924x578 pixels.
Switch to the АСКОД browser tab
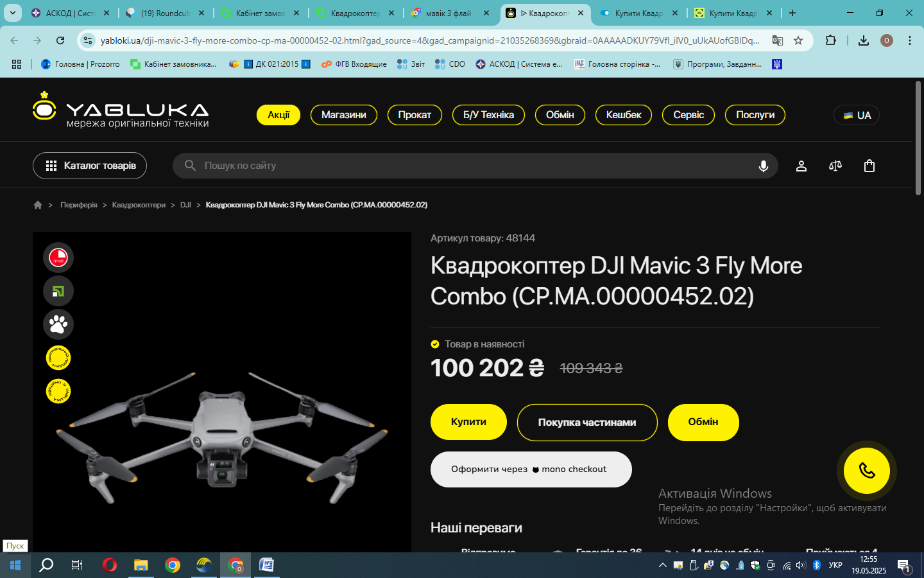[71, 13]
